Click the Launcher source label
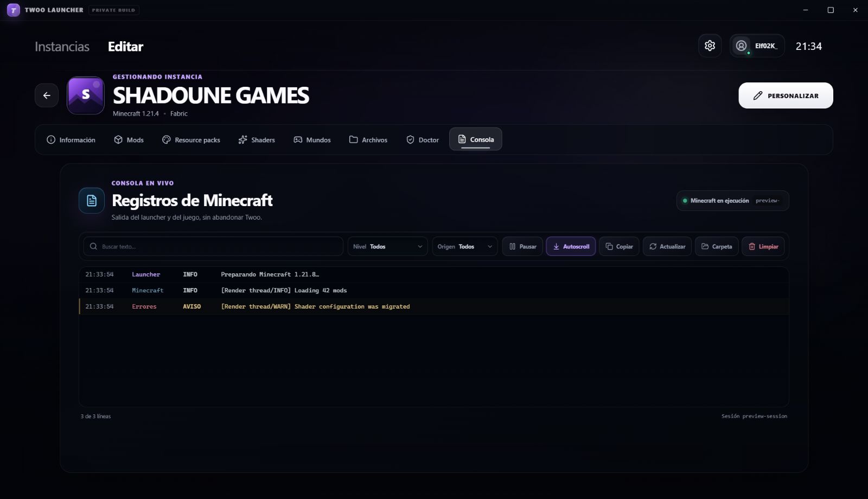The width and height of the screenshot is (868, 499). coord(146,274)
